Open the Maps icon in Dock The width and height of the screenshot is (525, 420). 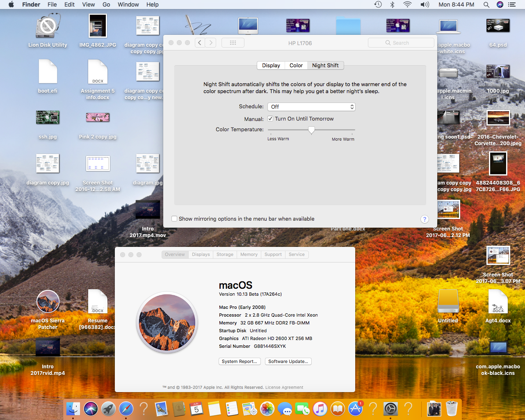click(x=249, y=409)
